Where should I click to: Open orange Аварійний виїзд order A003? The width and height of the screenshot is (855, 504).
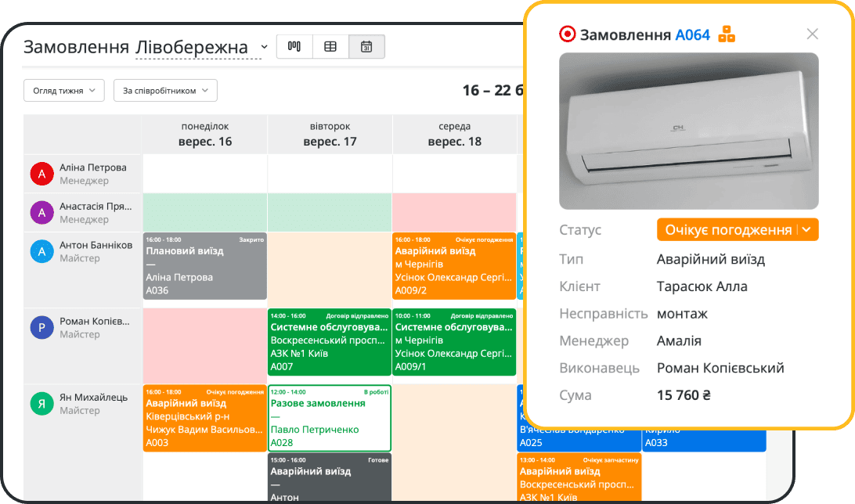click(204, 417)
